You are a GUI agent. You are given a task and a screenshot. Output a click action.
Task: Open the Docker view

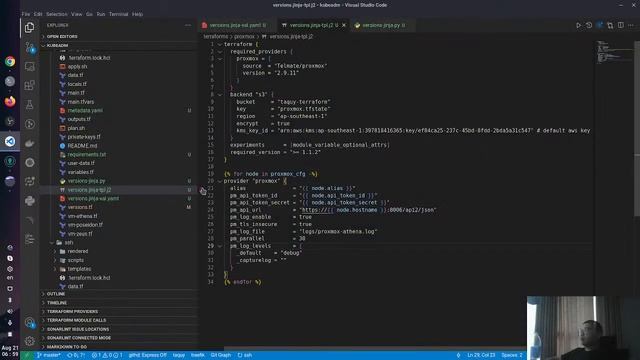(29, 143)
